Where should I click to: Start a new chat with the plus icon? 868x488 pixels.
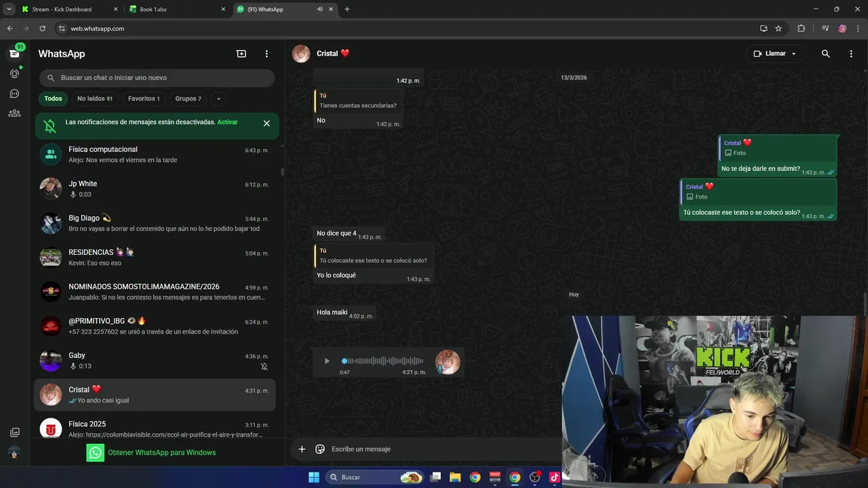(x=241, y=54)
